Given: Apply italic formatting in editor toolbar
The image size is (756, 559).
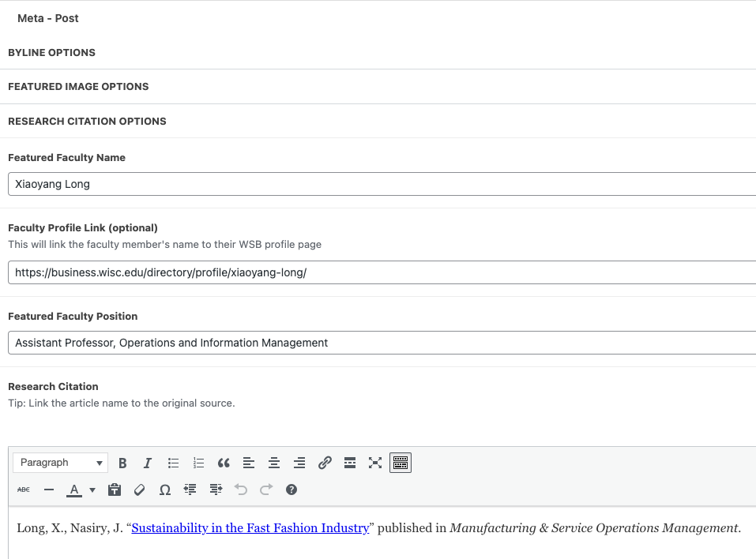Looking at the screenshot, I should click(x=147, y=463).
